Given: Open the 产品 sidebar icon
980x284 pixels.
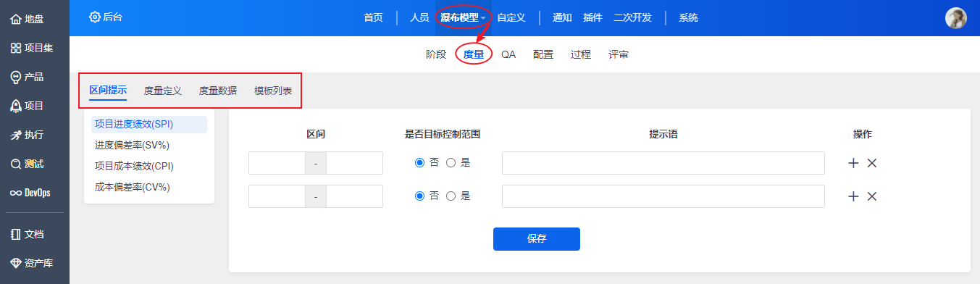Looking at the screenshot, I should click(x=16, y=77).
